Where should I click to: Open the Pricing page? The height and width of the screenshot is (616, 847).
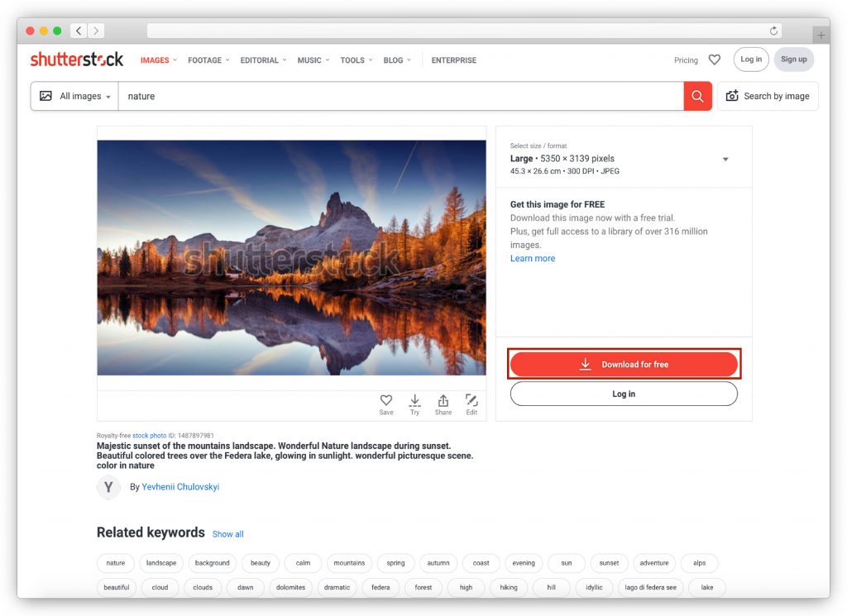point(686,60)
